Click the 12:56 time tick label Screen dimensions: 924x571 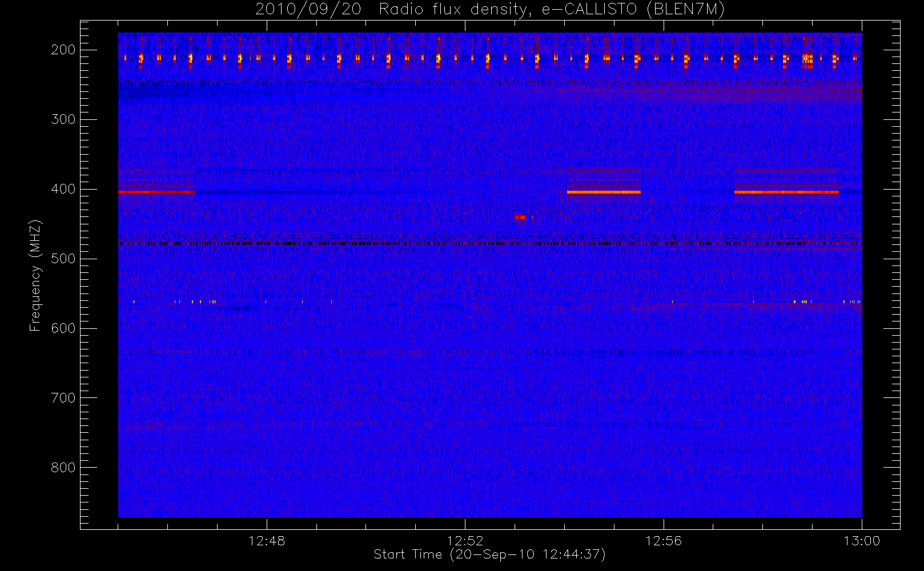[x=664, y=541]
